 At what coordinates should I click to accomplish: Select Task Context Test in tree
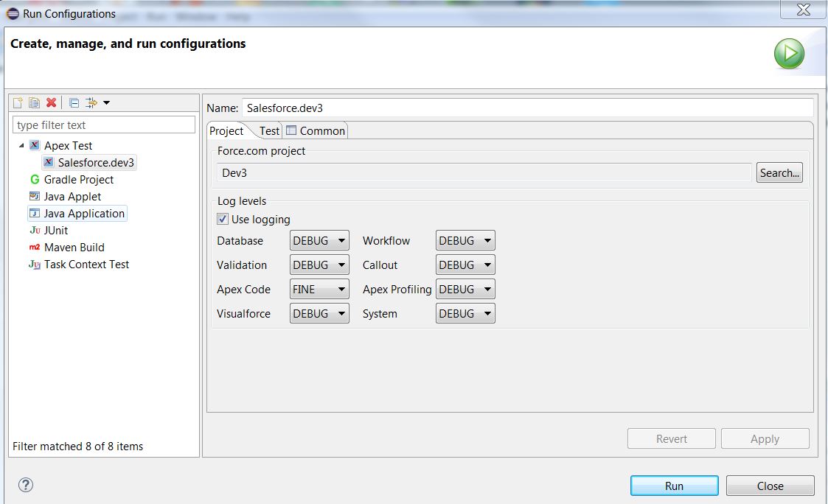tap(86, 265)
